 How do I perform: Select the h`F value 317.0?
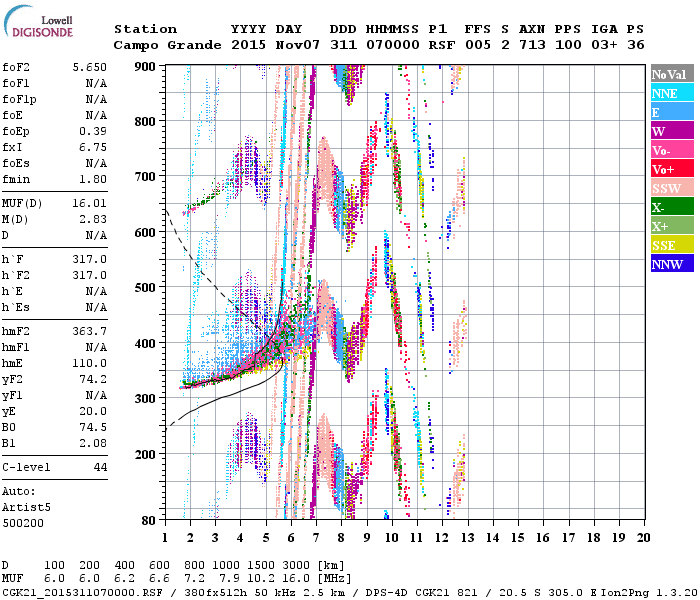point(89,259)
